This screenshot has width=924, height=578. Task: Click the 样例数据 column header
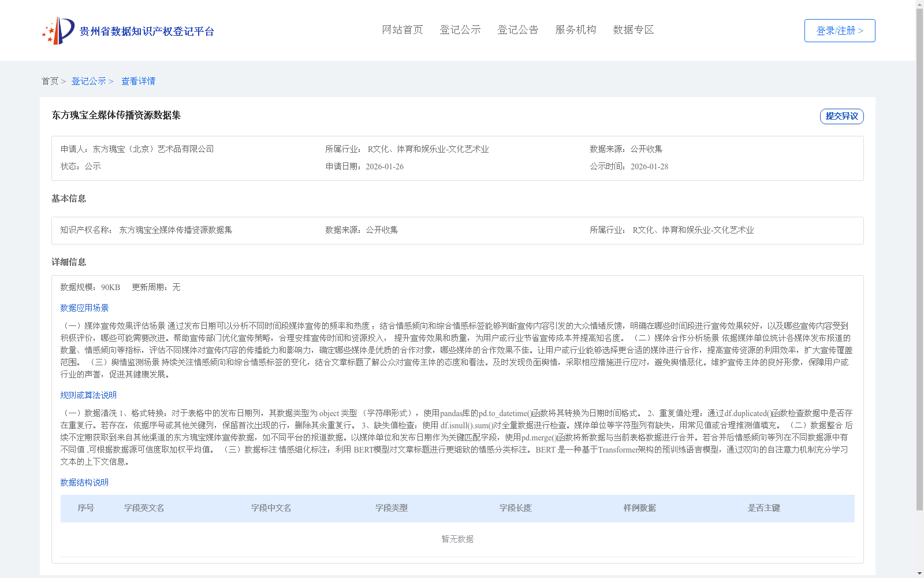(639, 508)
